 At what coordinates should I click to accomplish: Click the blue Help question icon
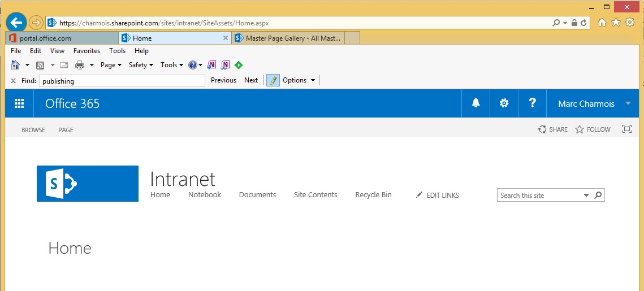[x=193, y=65]
